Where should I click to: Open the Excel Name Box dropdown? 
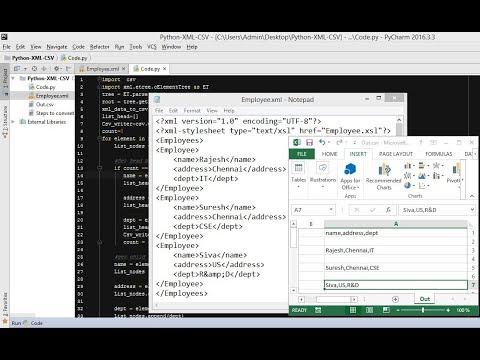tap(331, 209)
